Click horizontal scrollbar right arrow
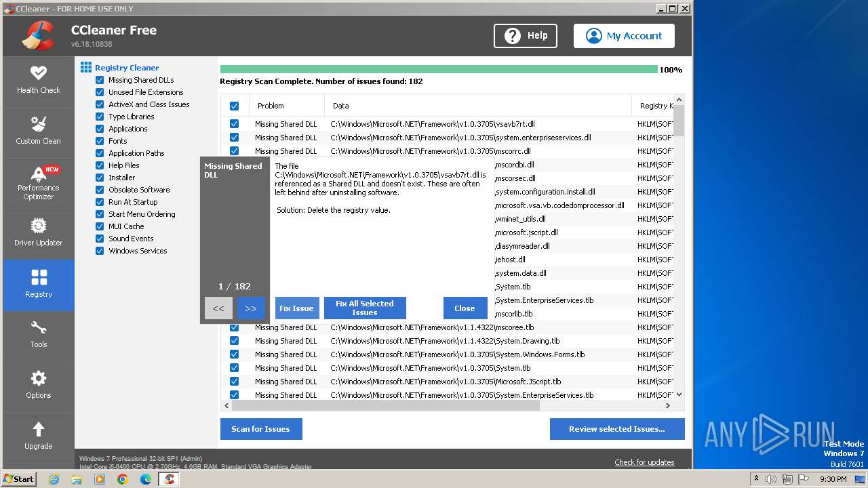This screenshot has width=868, height=488. (x=668, y=405)
